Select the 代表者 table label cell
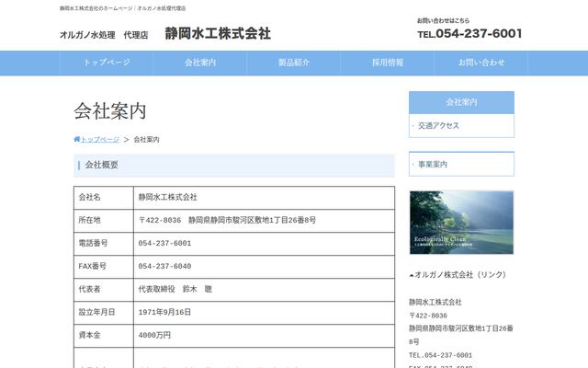The image size is (588, 368). click(104, 290)
